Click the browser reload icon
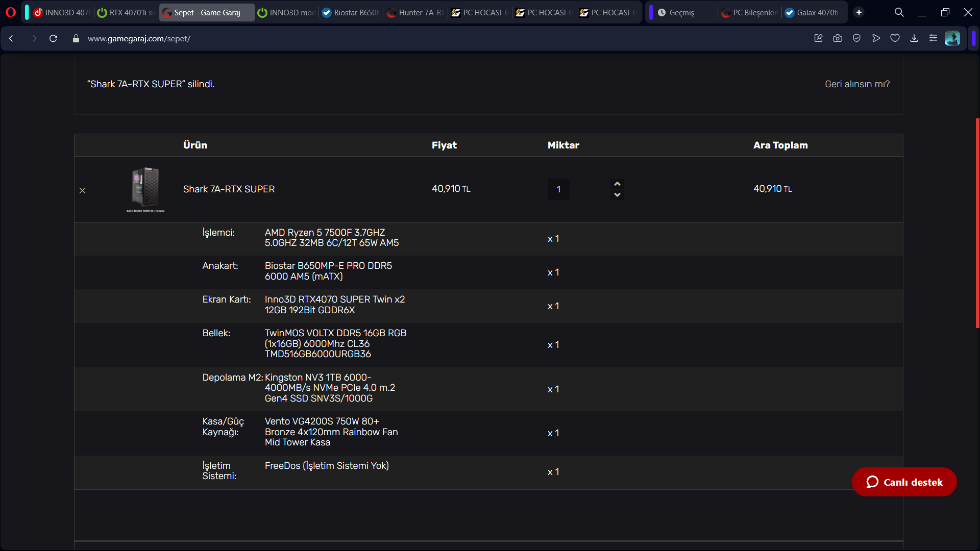 pos(53,38)
